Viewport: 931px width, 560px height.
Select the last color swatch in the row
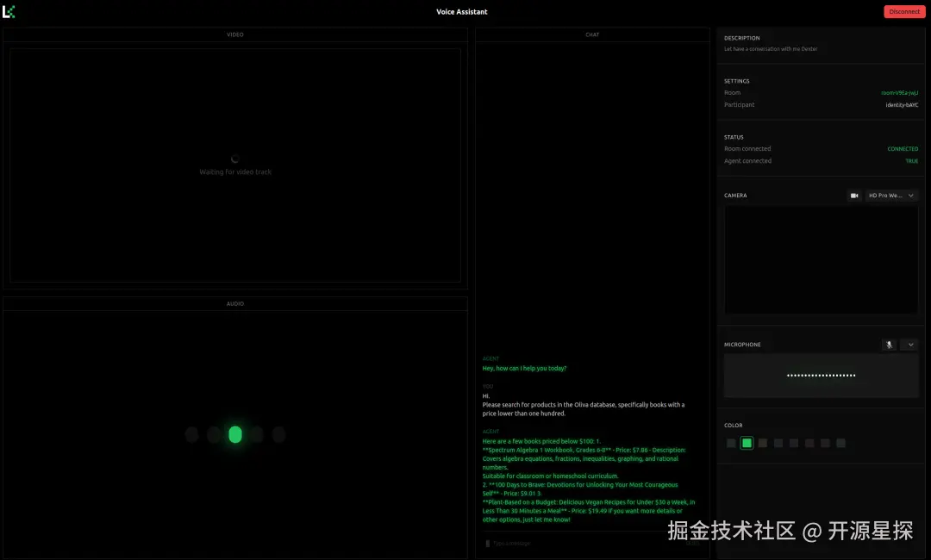[840, 442]
